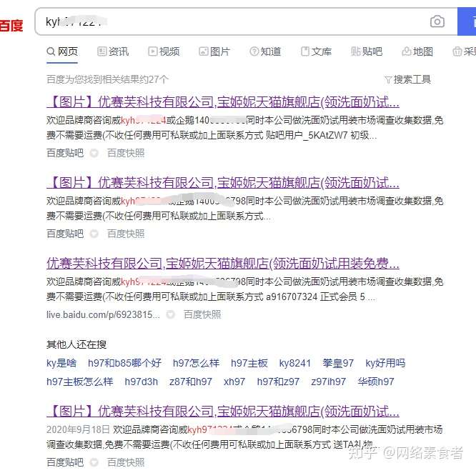Click related search h97主板

coord(249,363)
